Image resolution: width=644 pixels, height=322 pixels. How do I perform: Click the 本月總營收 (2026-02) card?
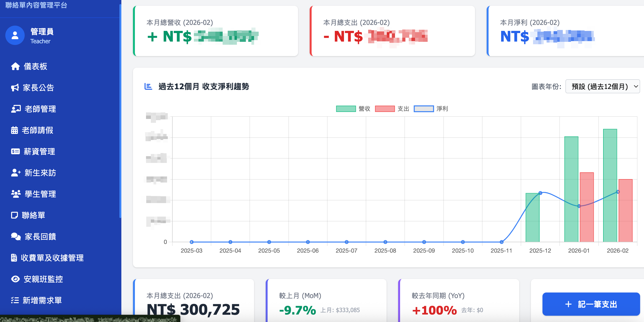(215, 31)
